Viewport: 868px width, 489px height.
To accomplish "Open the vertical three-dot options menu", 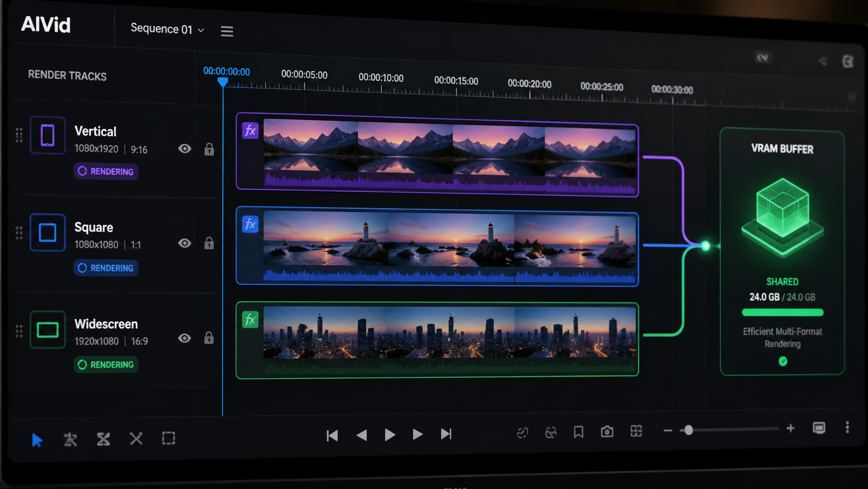I will pos(847,427).
